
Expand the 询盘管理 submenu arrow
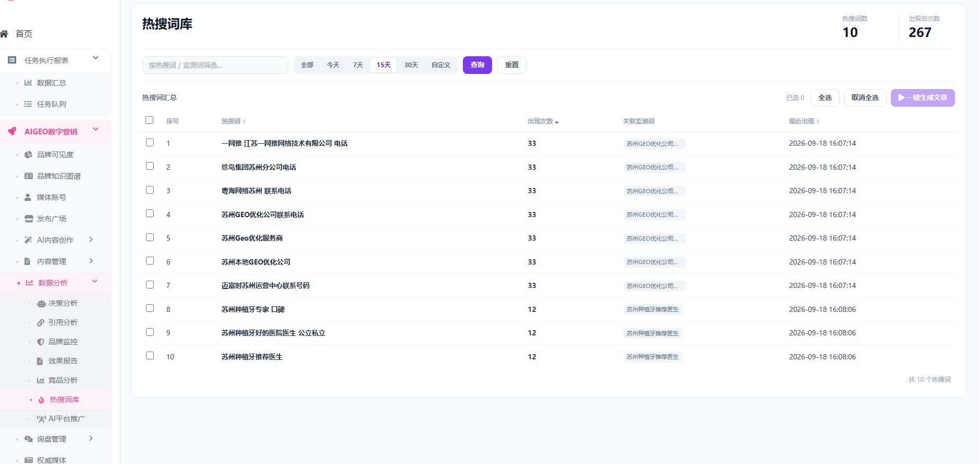(x=91, y=438)
